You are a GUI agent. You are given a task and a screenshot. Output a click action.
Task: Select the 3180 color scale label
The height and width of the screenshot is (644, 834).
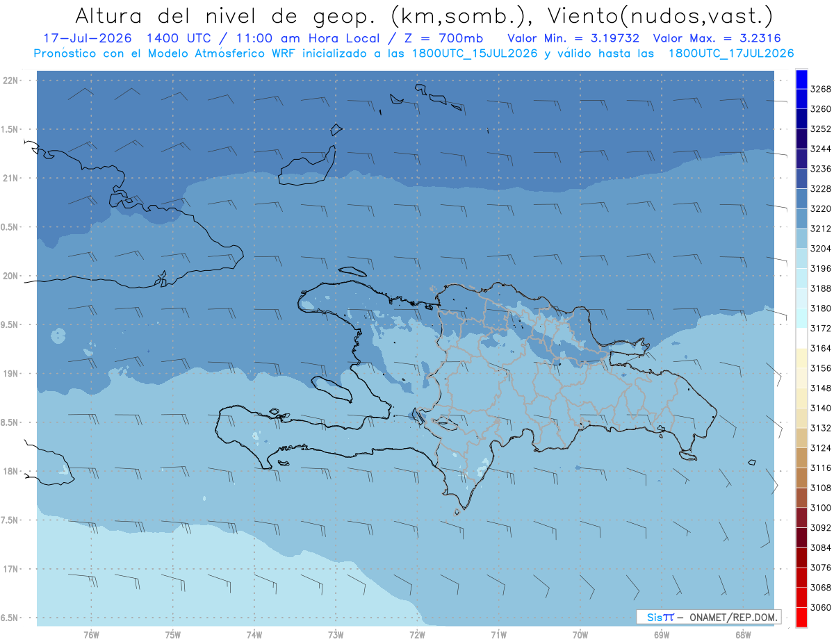tap(821, 308)
